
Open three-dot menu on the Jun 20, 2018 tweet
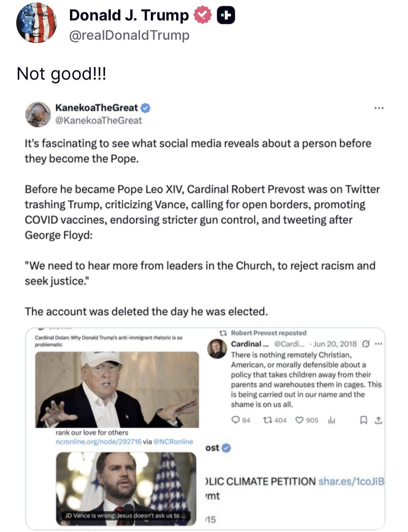coord(379,344)
